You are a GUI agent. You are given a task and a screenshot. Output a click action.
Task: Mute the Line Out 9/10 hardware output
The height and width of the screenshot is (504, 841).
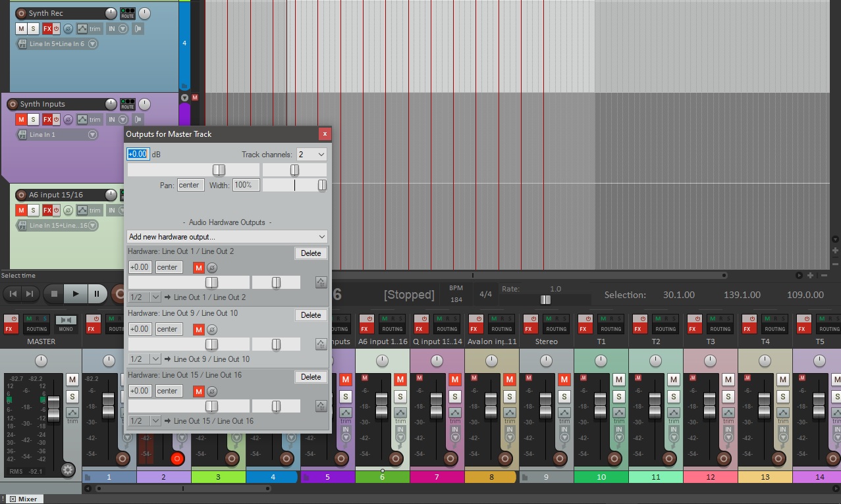pos(198,329)
